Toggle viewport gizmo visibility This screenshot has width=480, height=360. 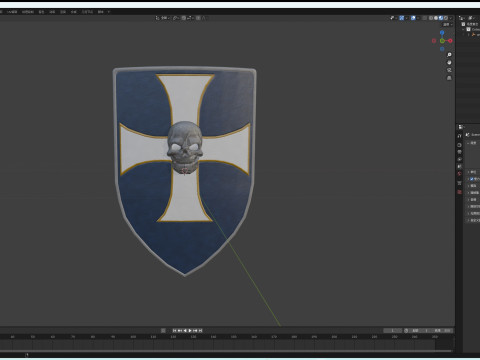click(x=402, y=18)
